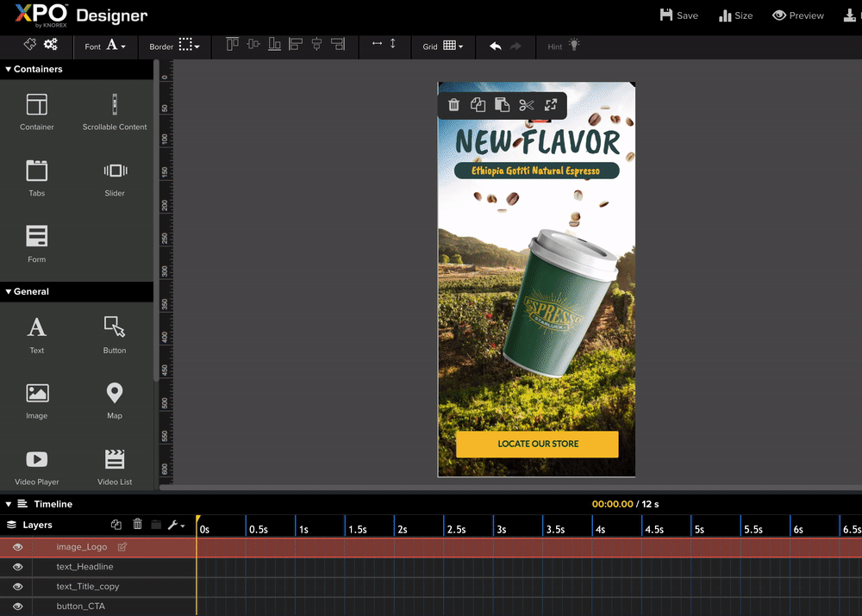The width and height of the screenshot is (862, 616).
Task: Click the XPO Designer logo
Action: point(81,16)
